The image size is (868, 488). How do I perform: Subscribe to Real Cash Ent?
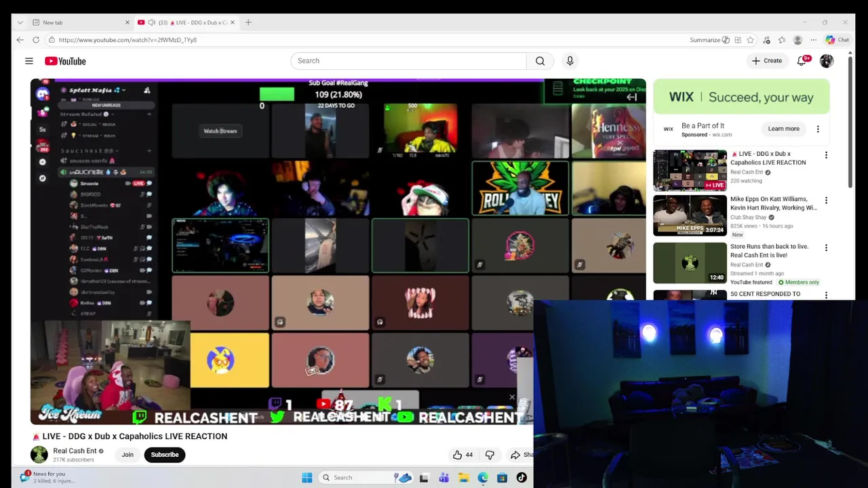point(165,455)
